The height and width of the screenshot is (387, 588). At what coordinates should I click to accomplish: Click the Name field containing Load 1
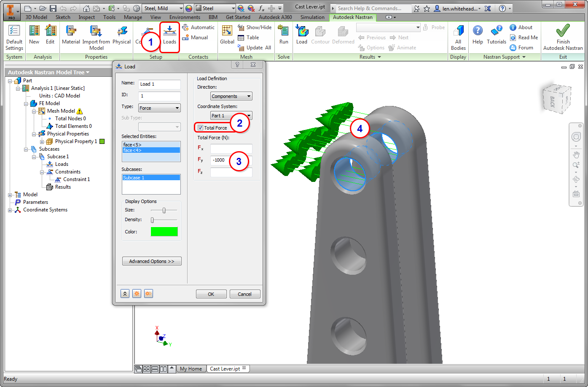click(x=159, y=84)
